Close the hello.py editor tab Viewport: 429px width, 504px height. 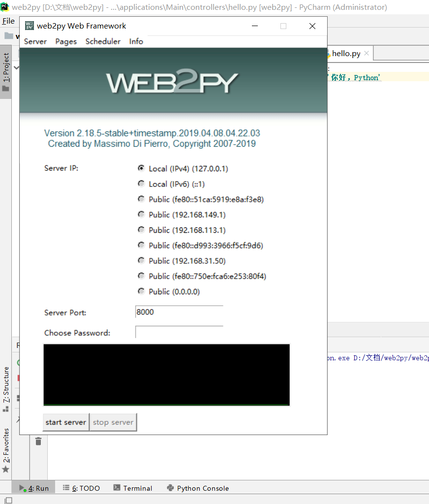coord(367,53)
